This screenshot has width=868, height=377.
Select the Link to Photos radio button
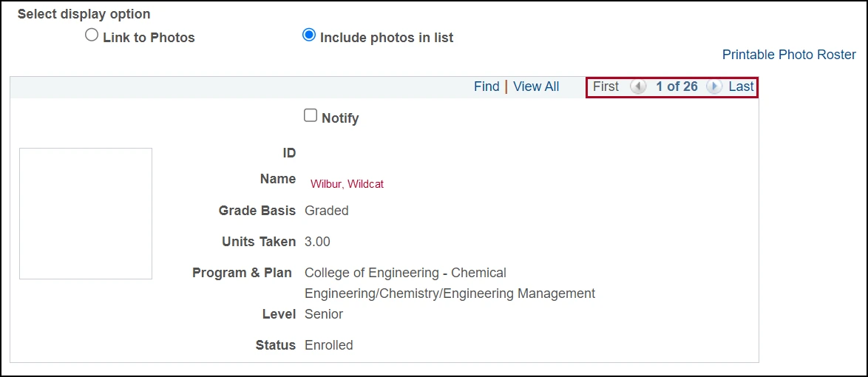92,36
